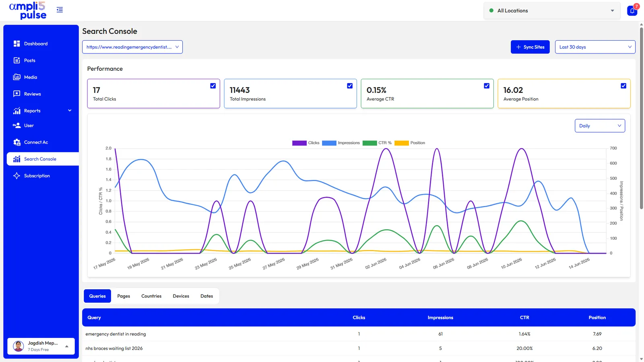644x362 pixels.
Task: Click the Search Console page heading
Action: click(109, 31)
